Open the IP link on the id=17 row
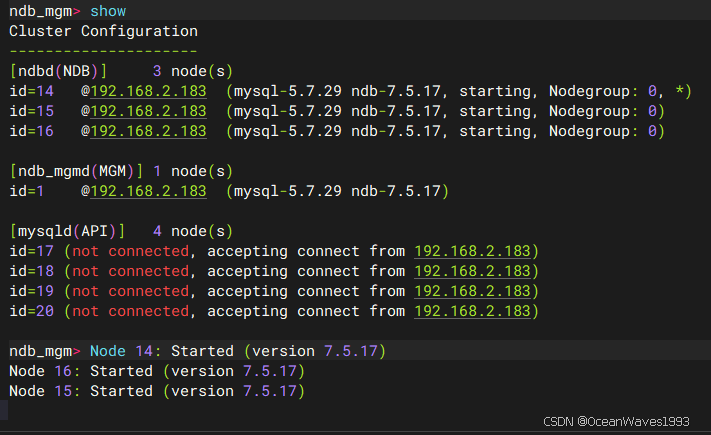The height and width of the screenshot is (435, 711). tap(472, 251)
